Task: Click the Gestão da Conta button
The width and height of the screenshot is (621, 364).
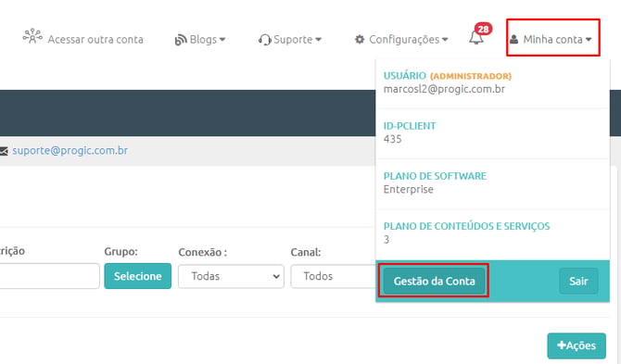Action: 434,281
